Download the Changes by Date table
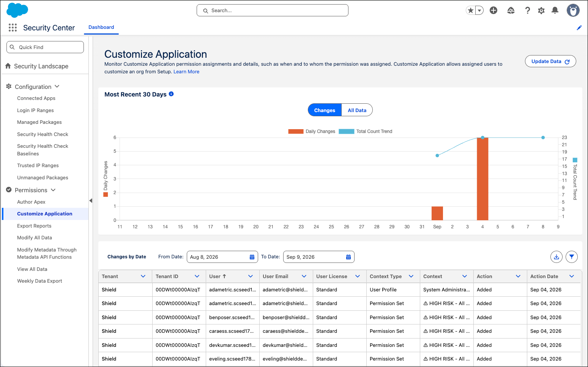This screenshot has width=588, height=367. (556, 257)
